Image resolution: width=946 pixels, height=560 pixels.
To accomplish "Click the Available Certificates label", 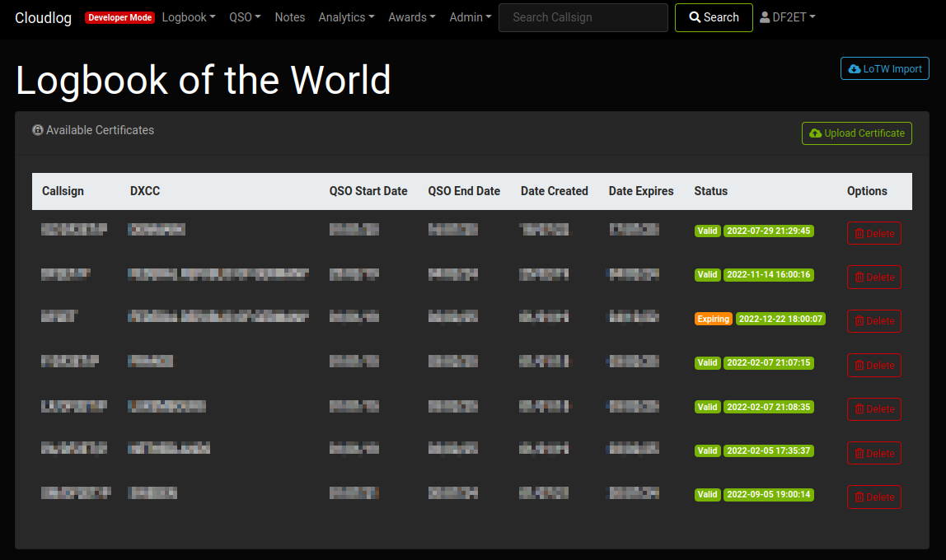I will [101, 130].
